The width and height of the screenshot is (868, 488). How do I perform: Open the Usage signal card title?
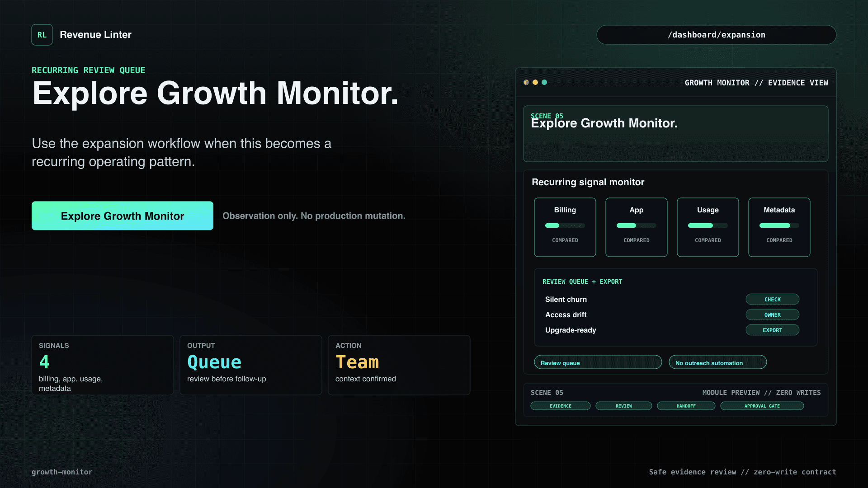click(x=708, y=210)
